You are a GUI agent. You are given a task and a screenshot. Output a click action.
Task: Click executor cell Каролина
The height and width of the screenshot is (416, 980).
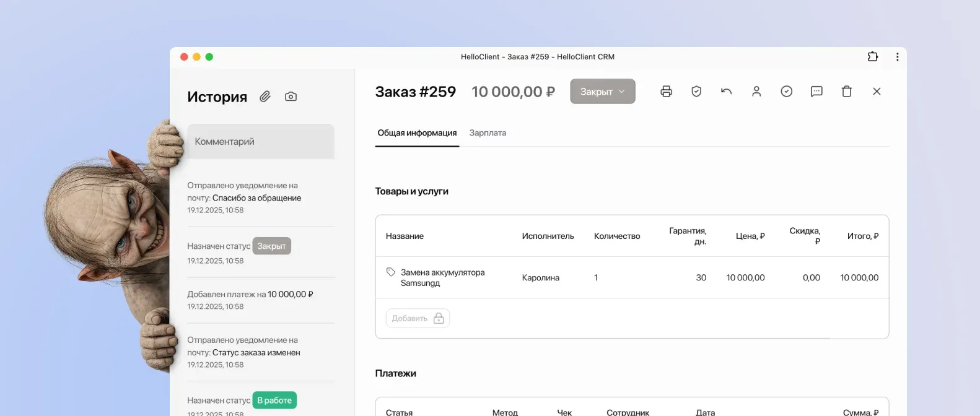tap(541, 278)
